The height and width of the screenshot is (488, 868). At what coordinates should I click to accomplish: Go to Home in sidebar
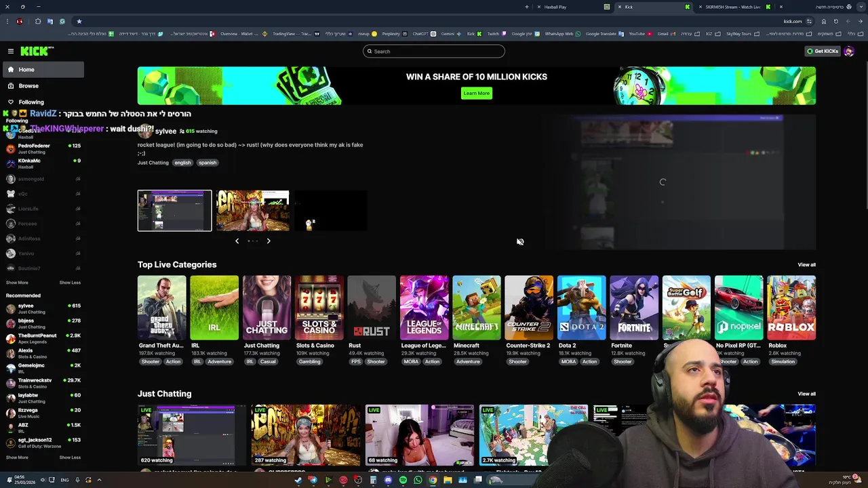pos(42,69)
